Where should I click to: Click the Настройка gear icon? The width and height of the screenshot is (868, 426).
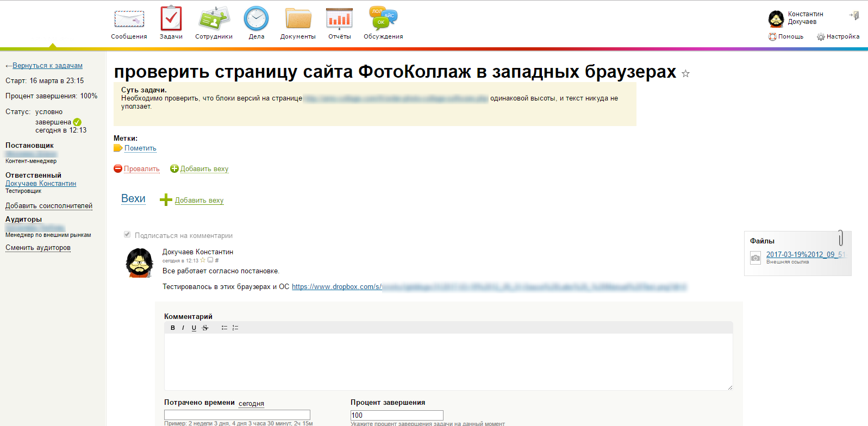pos(821,37)
